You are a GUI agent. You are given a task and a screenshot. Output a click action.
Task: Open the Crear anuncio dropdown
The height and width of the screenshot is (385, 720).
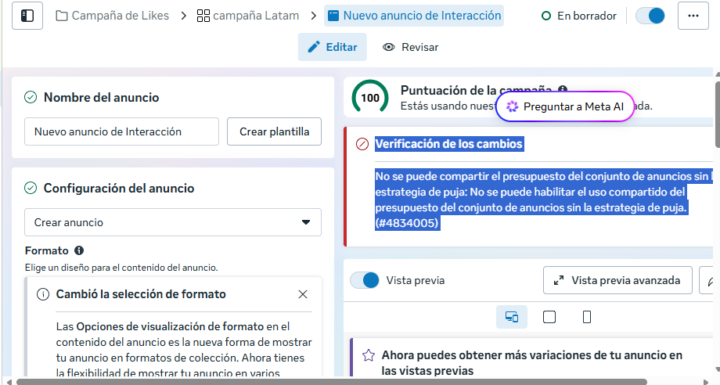(x=173, y=222)
